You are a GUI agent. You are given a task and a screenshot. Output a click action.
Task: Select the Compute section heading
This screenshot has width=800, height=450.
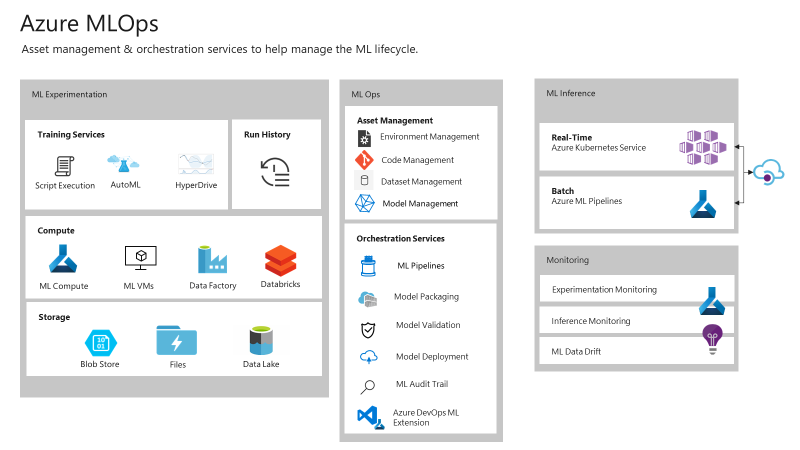(x=56, y=231)
